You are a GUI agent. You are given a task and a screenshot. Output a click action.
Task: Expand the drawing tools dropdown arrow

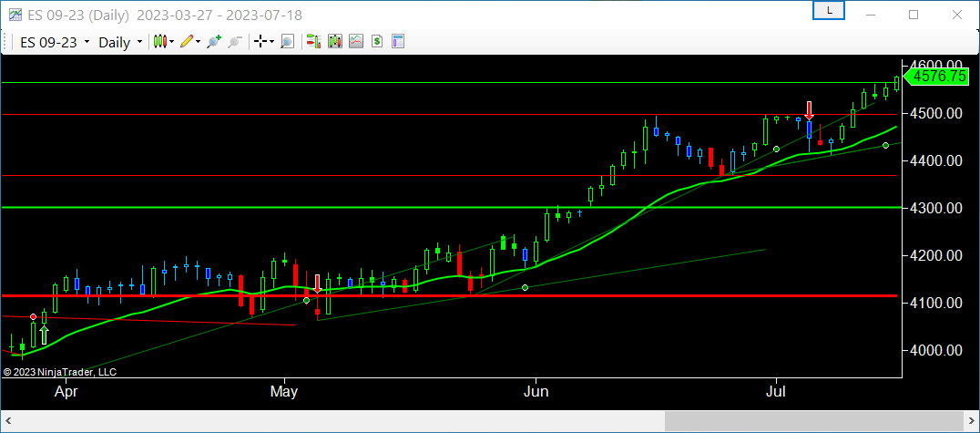point(199,42)
